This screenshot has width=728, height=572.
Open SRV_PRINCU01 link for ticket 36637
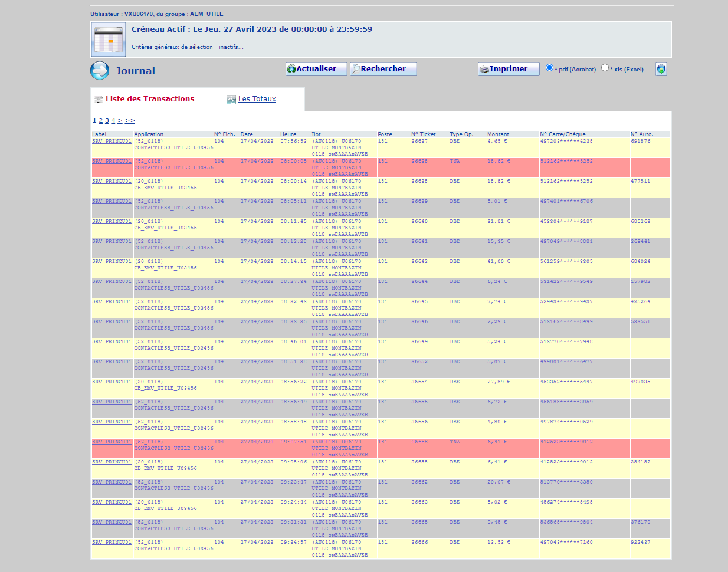pos(112,142)
